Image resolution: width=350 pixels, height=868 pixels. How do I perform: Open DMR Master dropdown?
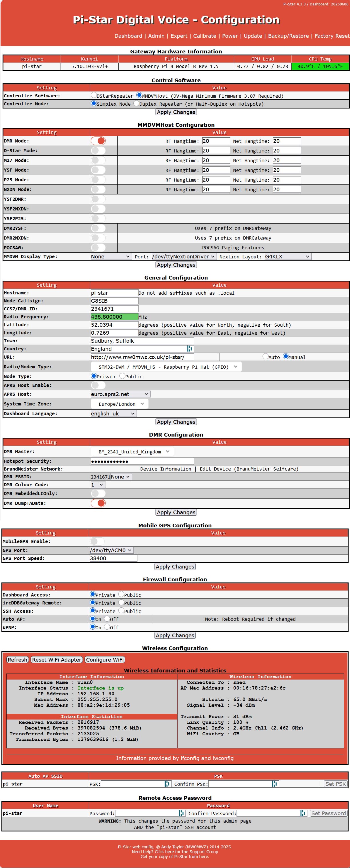click(x=132, y=451)
